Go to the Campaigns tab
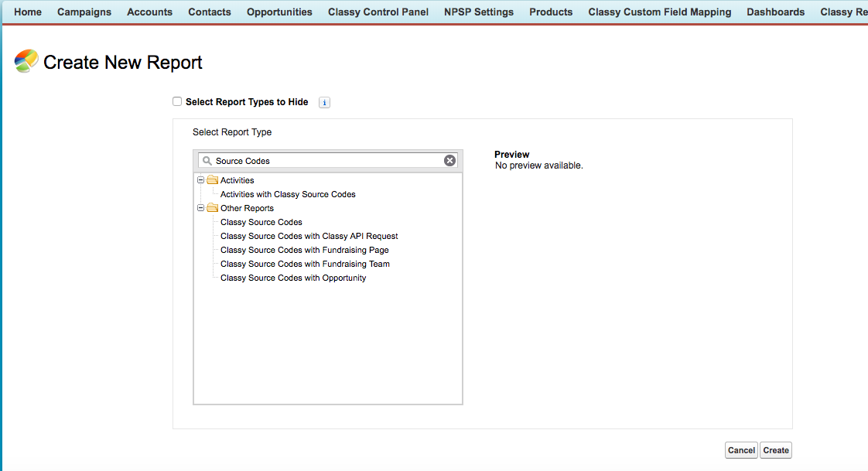The height and width of the screenshot is (471, 868). tap(84, 12)
